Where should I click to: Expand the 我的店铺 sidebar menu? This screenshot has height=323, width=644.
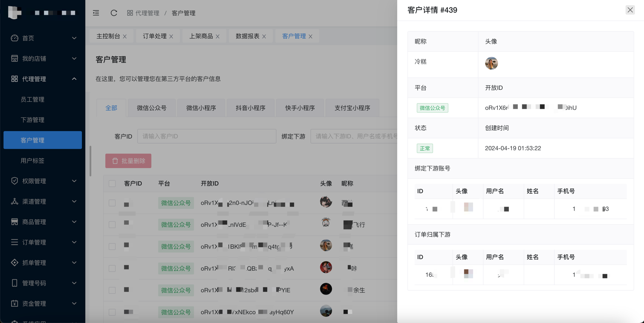point(74,59)
